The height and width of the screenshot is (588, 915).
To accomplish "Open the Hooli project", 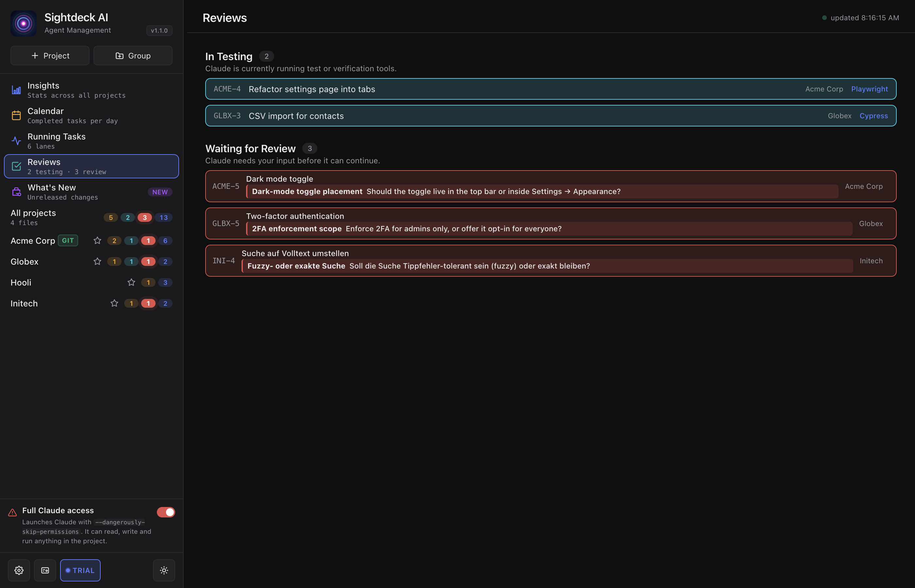I will click(91, 283).
